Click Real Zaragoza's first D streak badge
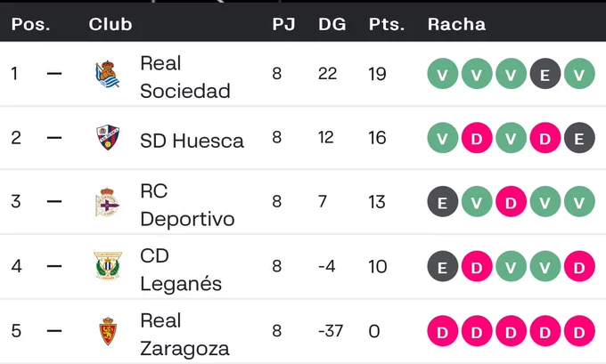The image size is (606, 364). (443, 331)
